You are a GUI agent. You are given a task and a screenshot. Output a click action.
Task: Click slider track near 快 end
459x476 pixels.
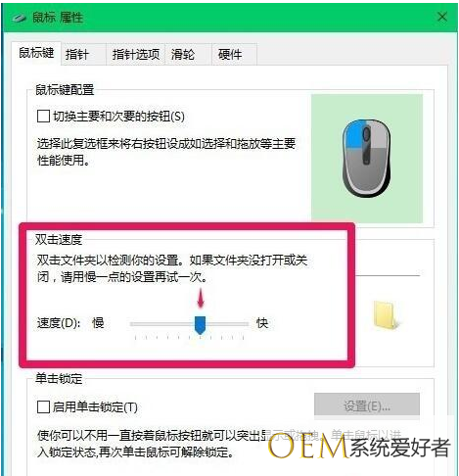242,324
